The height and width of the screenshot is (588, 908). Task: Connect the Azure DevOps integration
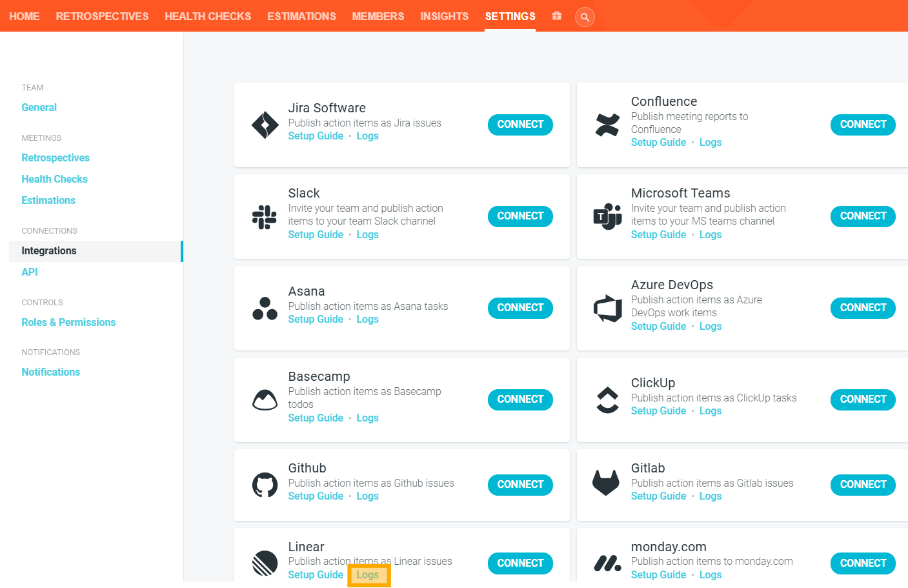(x=863, y=308)
